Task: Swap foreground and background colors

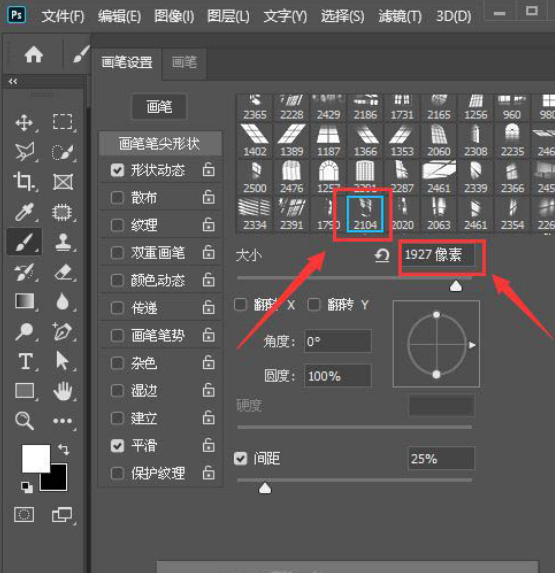Action: 64,449
